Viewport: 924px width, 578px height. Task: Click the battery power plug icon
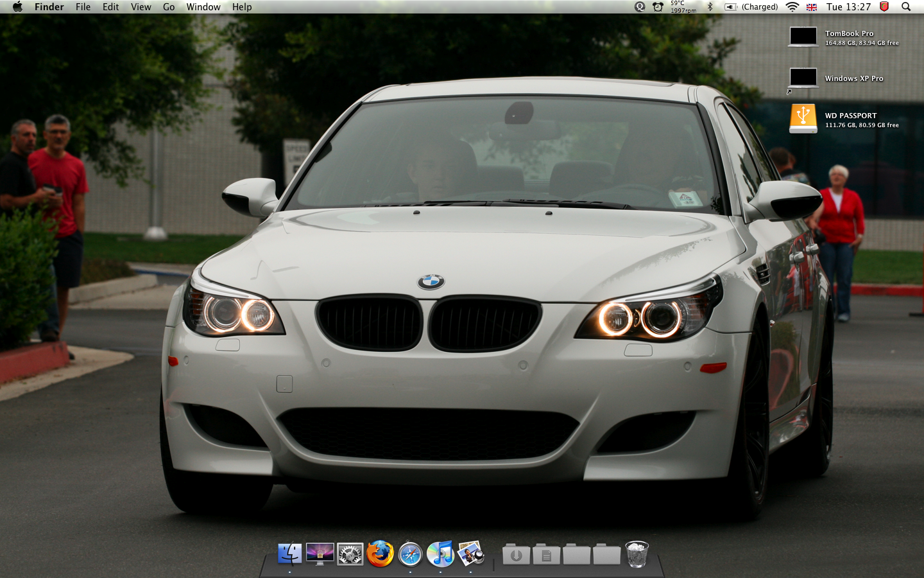coord(731,6)
